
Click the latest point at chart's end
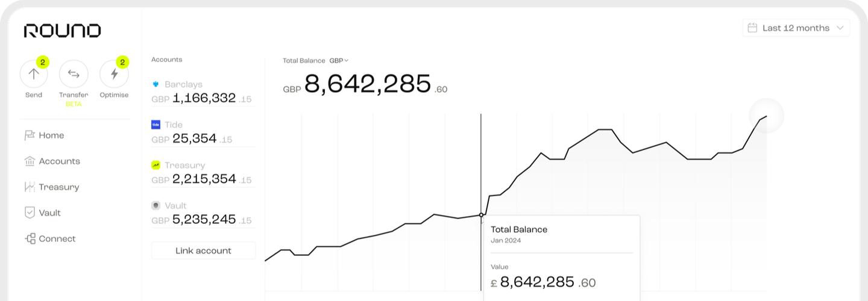pos(766,116)
